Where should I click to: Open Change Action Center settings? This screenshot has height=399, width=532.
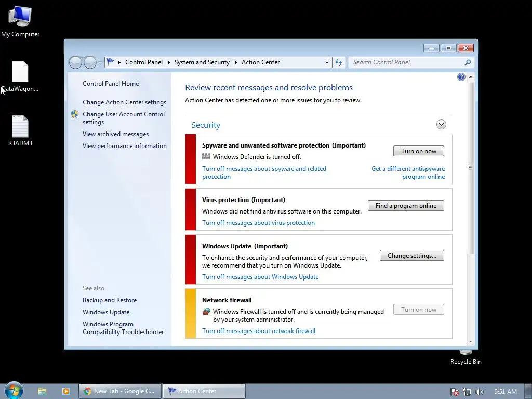click(125, 102)
